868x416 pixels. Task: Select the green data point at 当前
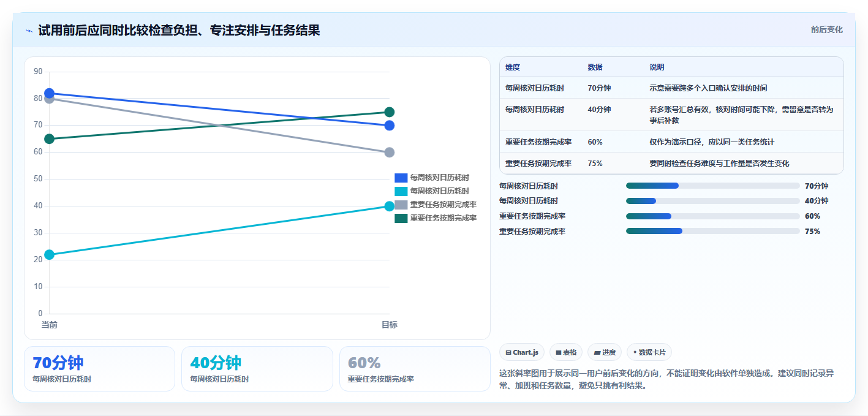49,139
